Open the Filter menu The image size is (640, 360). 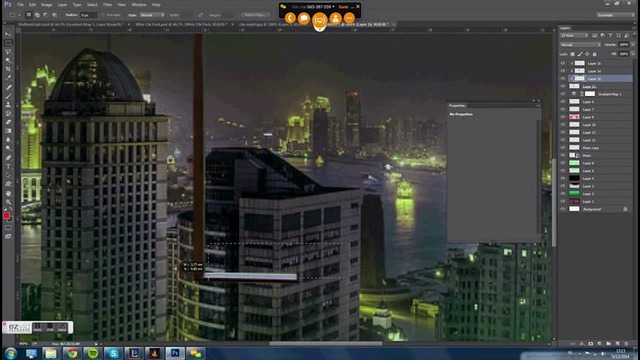107,5
